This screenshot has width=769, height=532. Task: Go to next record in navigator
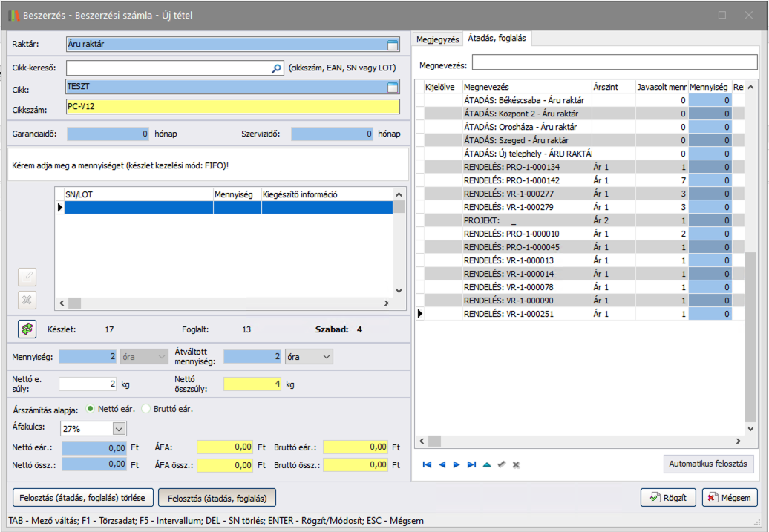pos(457,464)
